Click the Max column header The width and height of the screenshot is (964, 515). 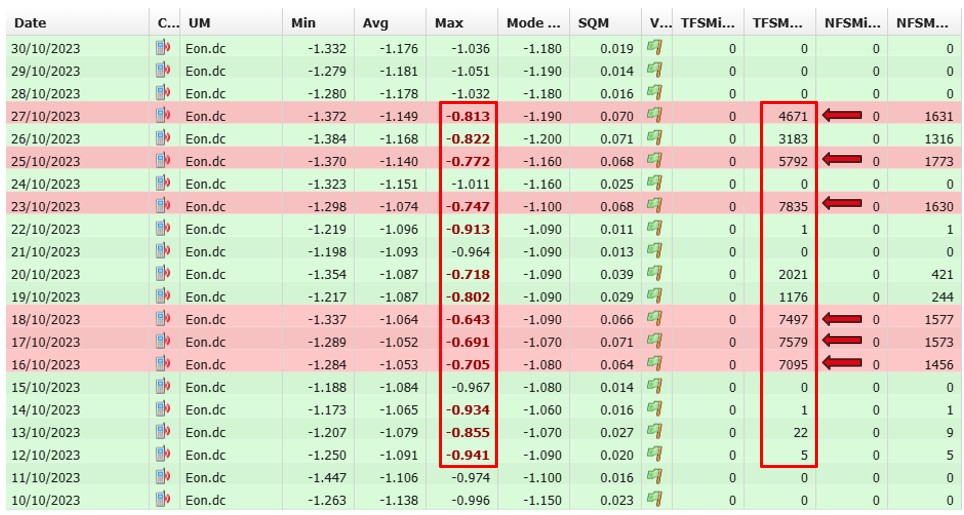click(x=449, y=23)
